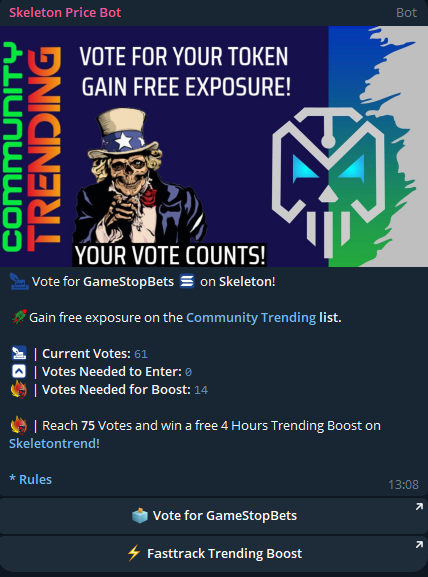Click the blue box icon on Vote button
The width and height of the screenshot is (428, 577).
pyautogui.click(x=140, y=516)
